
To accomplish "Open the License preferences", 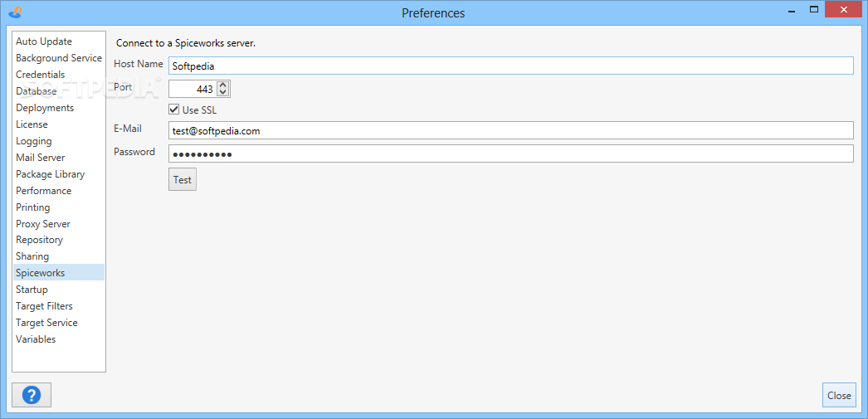I will tap(59, 124).
